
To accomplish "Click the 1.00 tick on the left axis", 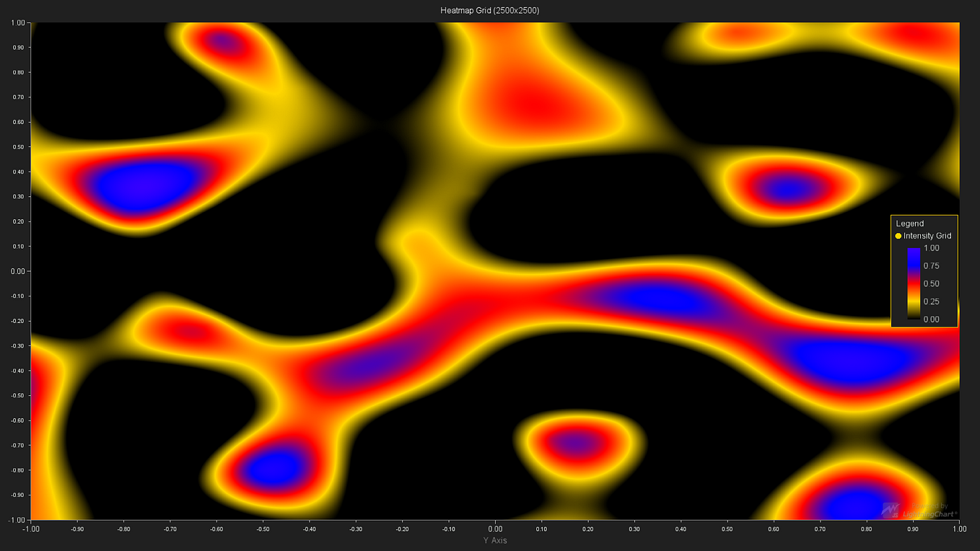I will click(x=17, y=22).
